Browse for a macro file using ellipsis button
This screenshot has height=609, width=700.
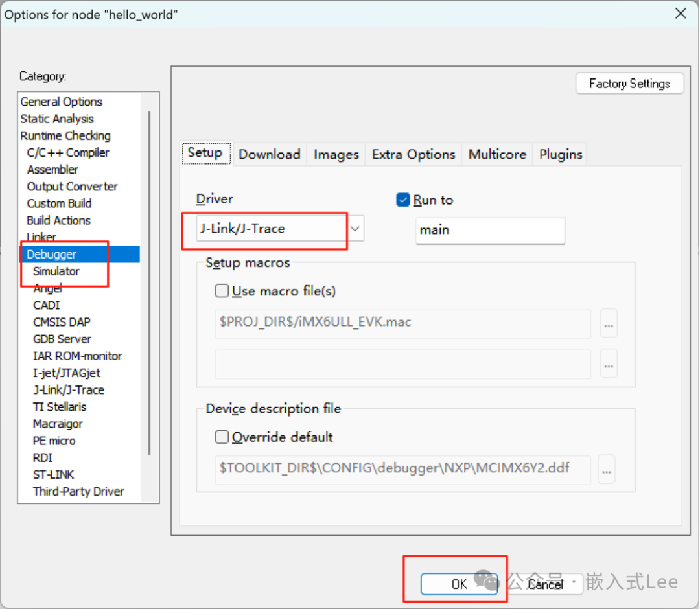[x=608, y=323]
